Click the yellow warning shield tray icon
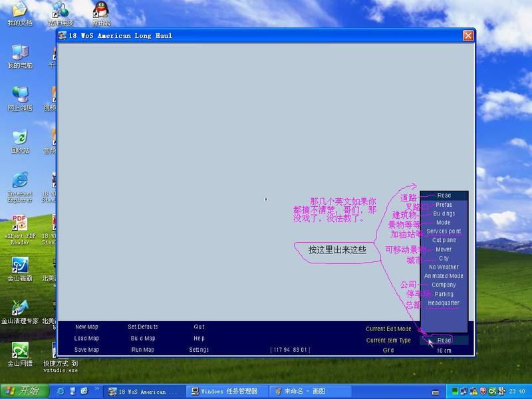Screen dimensions: 532x399 [473, 392]
